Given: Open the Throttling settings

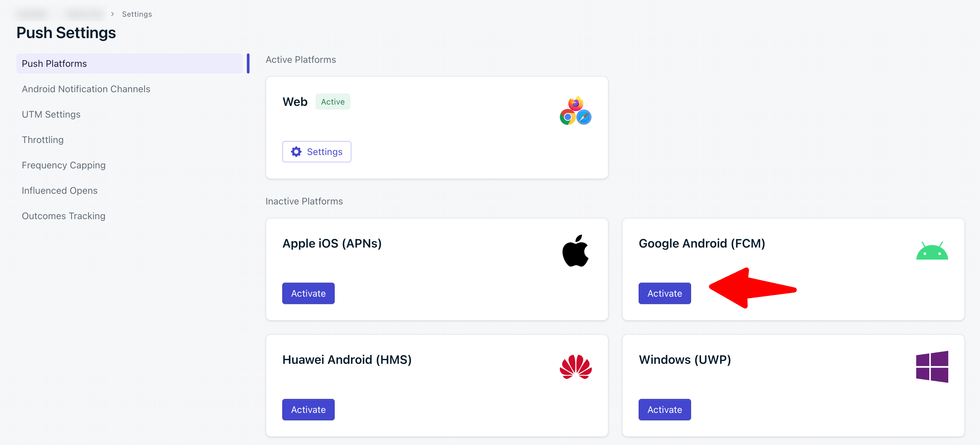Looking at the screenshot, I should click(x=43, y=140).
